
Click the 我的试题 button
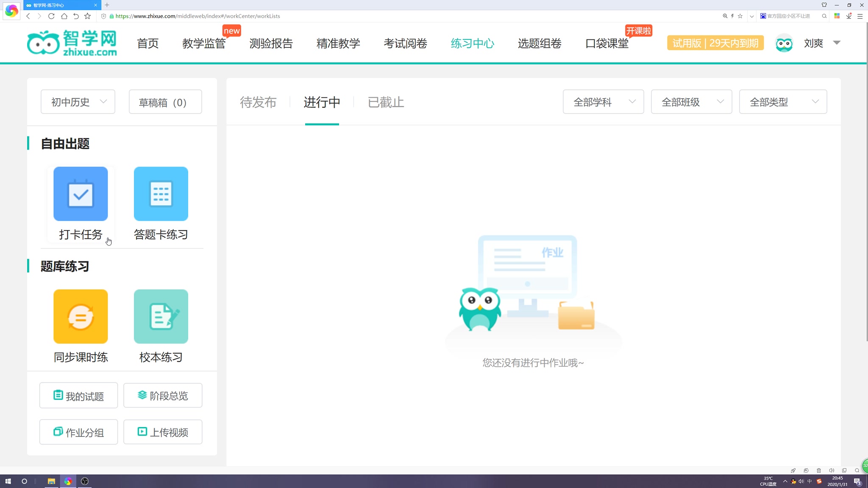78,396
